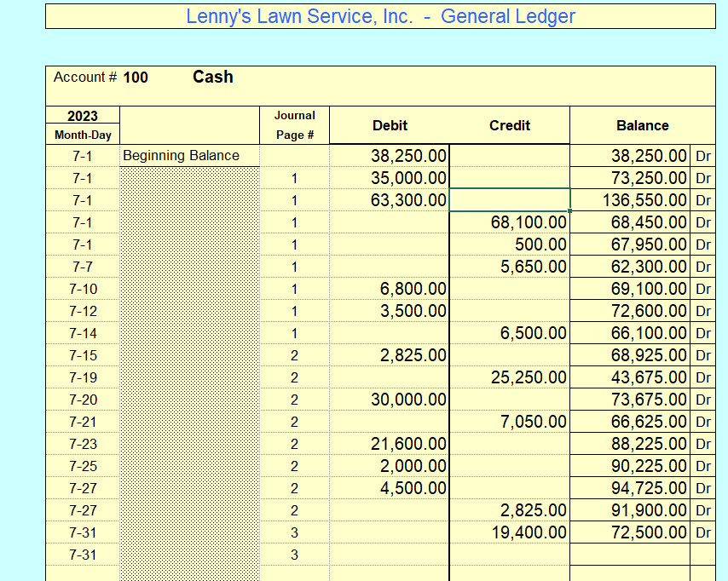The height and width of the screenshot is (581, 728).
Task: Select the 6,800.00 debit cell
Action: coord(389,289)
